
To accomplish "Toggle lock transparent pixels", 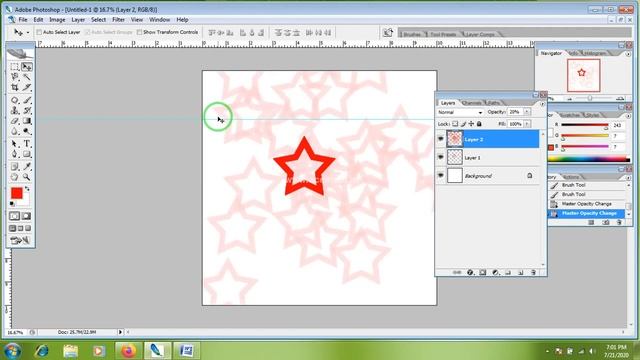I will coord(455,124).
